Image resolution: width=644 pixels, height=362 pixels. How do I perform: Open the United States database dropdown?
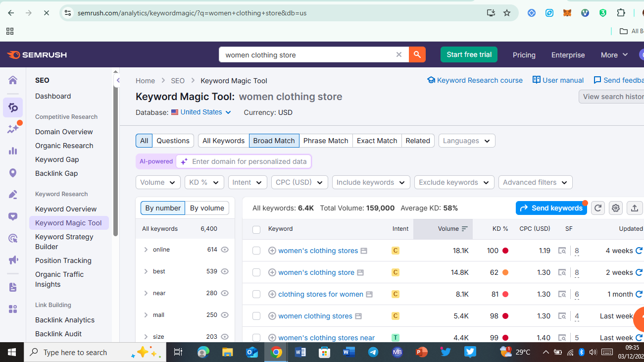tap(201, 112)
